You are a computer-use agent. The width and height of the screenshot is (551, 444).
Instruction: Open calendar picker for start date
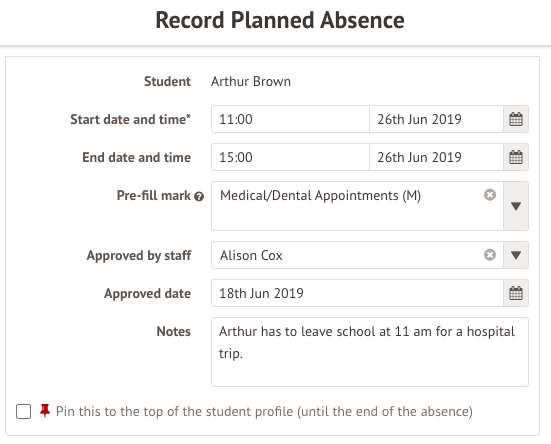pos(516,119)
